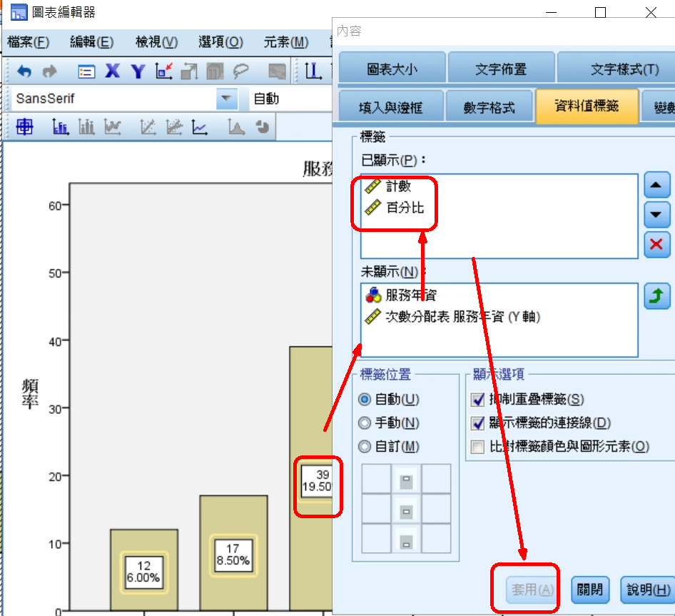675x616 pixels.
Task: Select 自訂 label position radio button
Action: (x=365, y=447)
